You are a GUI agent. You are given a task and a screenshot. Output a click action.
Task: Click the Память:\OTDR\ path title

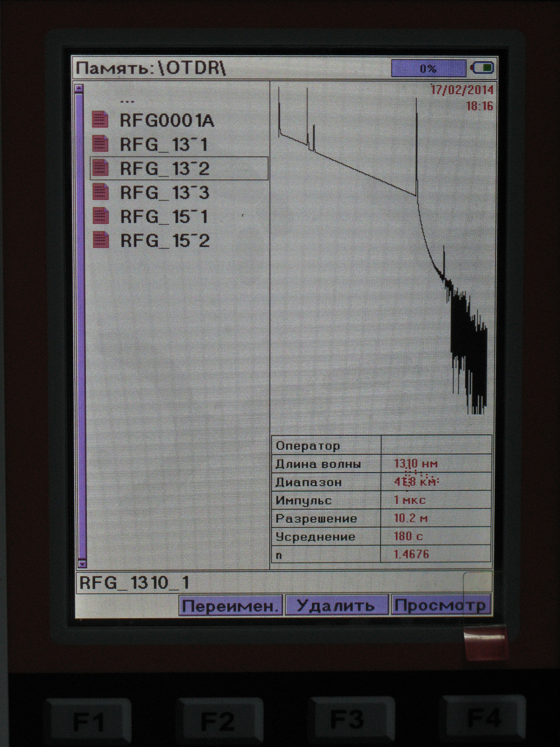click(x=150, y=68)
